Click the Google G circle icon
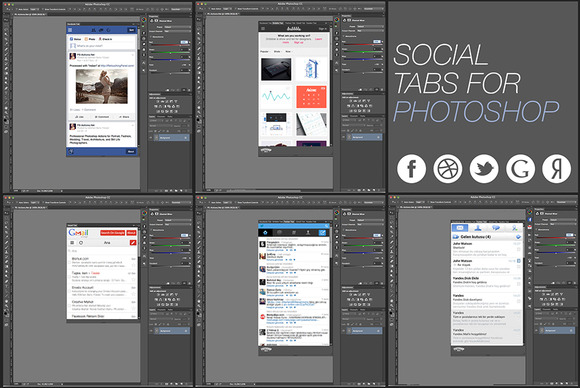This screenshot has height=388, width=580. coord(520,169)
